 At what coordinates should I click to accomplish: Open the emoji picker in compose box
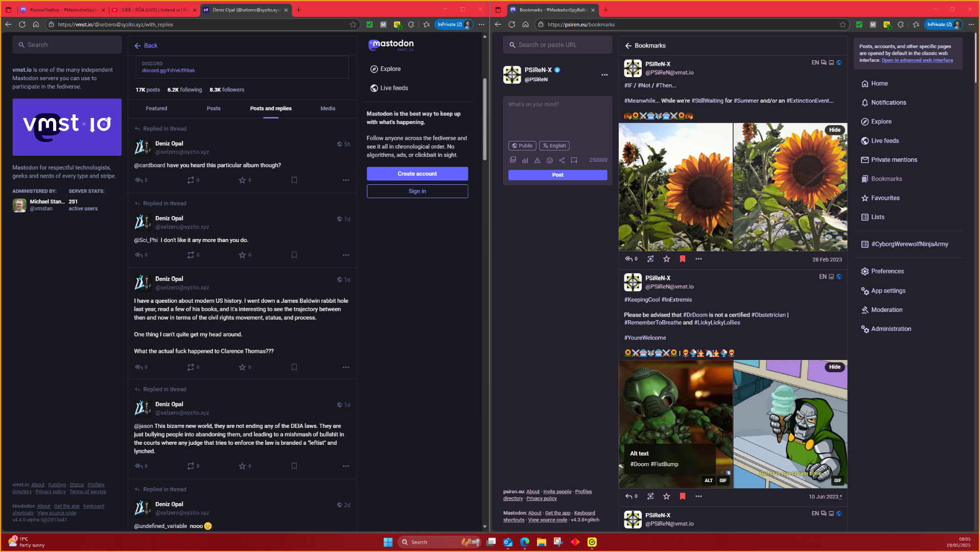pos(550,160)
